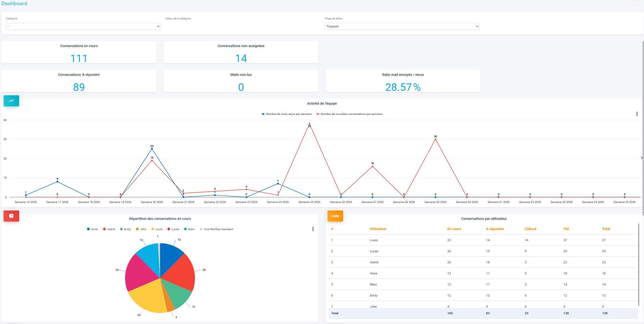The image size is (644, 324).
Task: Click the orange Liste button
Action: point(335,216)
